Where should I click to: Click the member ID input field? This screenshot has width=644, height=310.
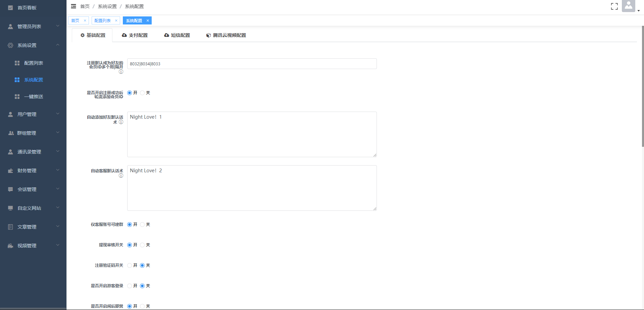pyautogui.click(x=252, y=64)
